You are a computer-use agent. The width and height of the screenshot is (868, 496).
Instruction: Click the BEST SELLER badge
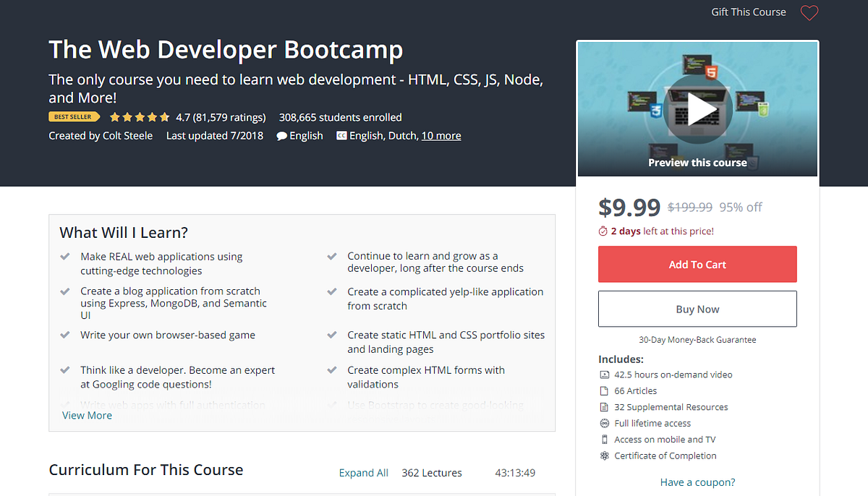74,116
